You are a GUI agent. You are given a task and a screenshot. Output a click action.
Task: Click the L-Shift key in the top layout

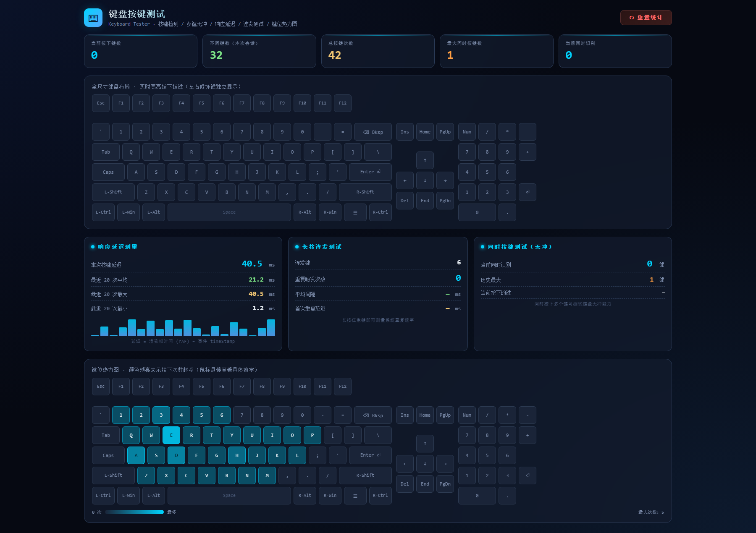coord(113,192)
